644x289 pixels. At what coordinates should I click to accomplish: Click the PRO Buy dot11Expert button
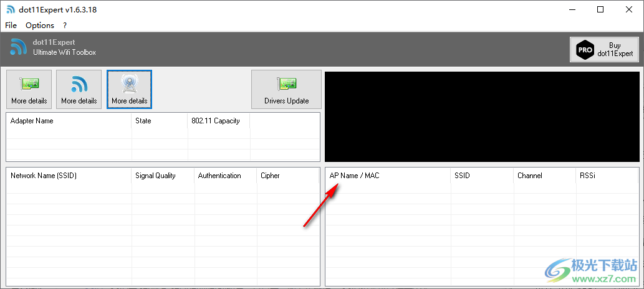point(604,50)
